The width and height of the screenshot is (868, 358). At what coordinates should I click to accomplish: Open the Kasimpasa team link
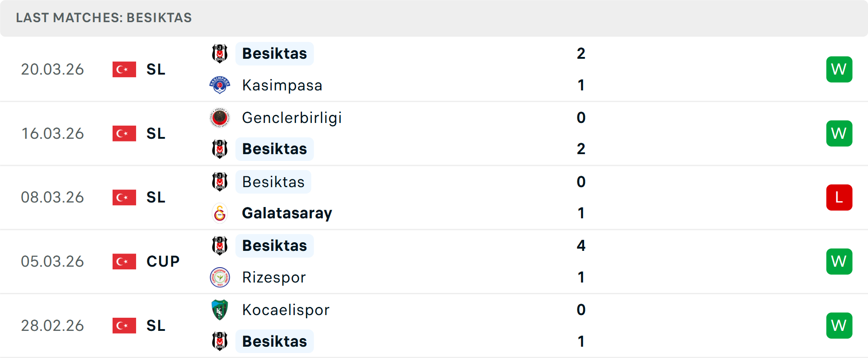coord(282,85)
